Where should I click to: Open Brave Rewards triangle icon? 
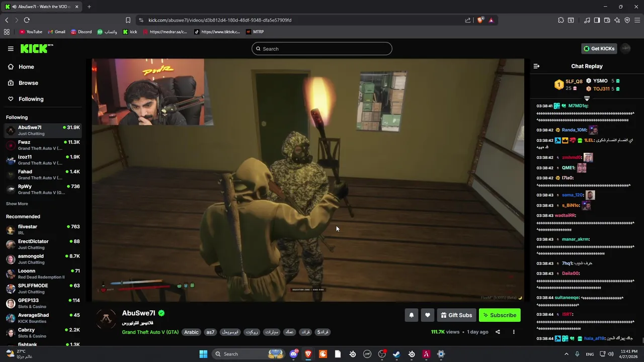pos(491,20)
